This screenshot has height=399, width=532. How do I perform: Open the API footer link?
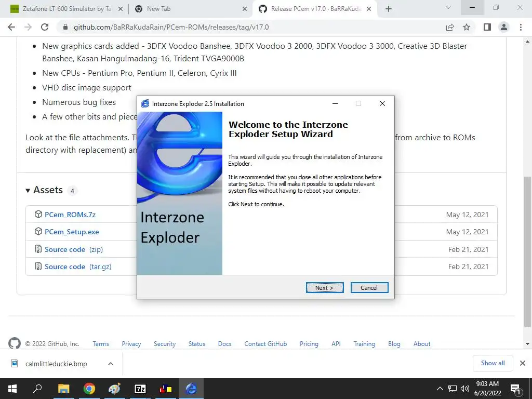(336, 344)
